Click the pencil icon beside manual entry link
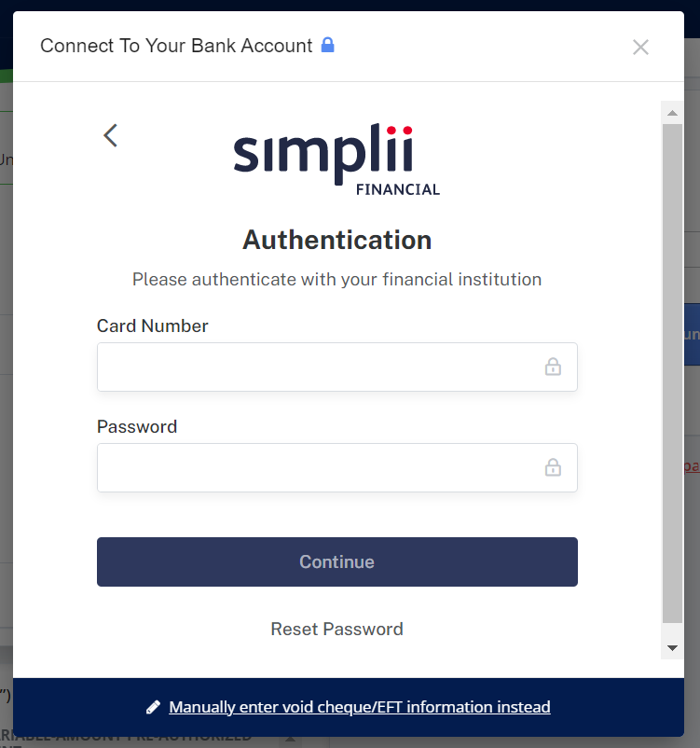 pos(154,707)
